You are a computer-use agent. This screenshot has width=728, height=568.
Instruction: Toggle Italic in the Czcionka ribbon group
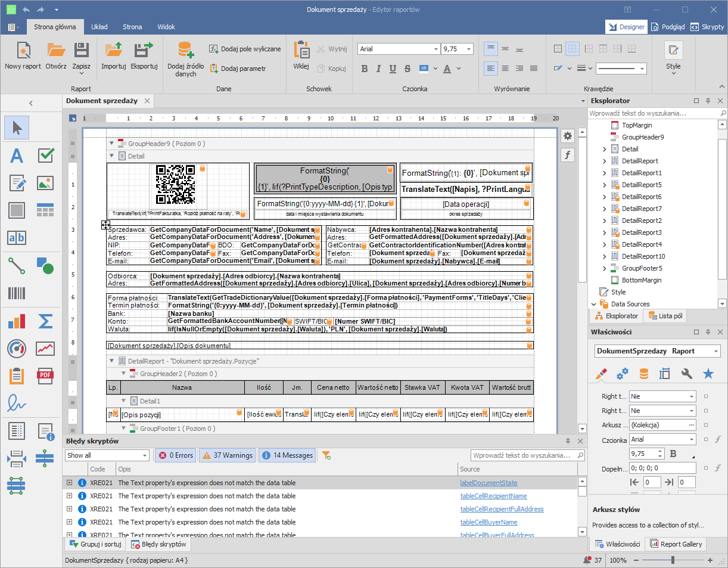coord(379,69)
